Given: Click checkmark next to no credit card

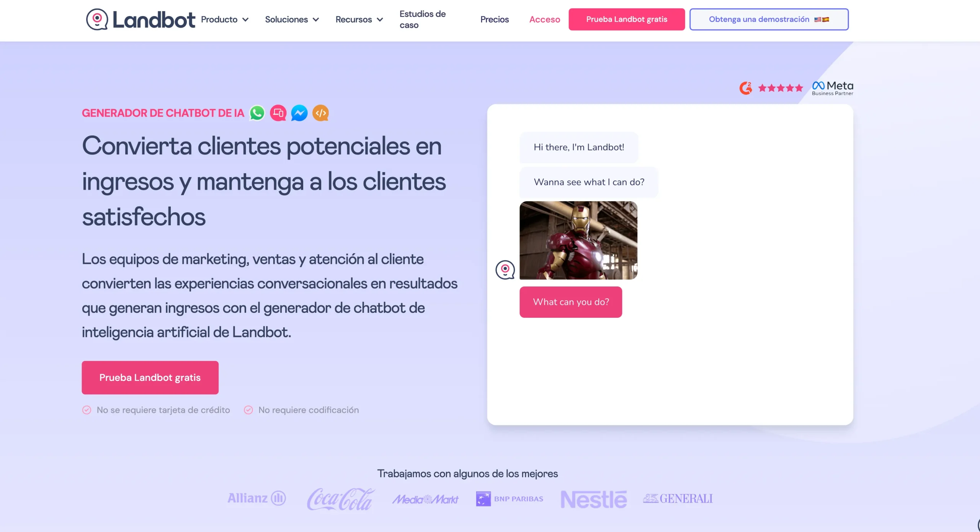Looking at the screenshot, I should (87, 410).
